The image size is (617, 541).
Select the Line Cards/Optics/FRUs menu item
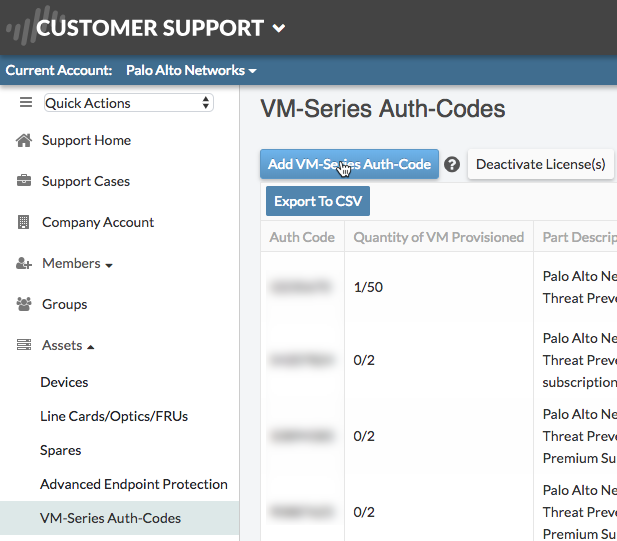114,417
